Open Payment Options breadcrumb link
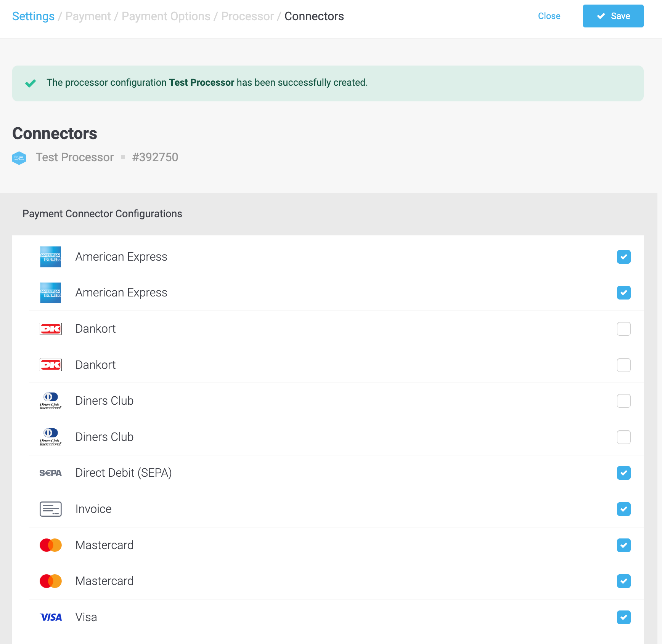662x644 pixels. (x=166, y=16)
